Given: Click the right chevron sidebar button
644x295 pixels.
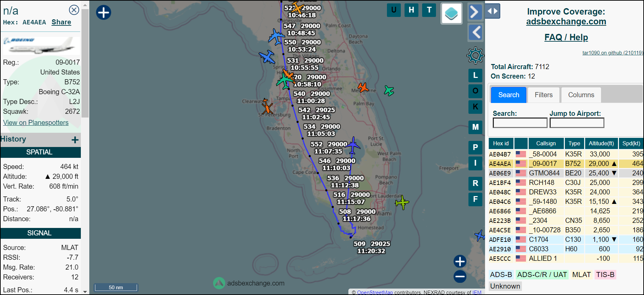Looking at the screenshot, I should point(475,12).
